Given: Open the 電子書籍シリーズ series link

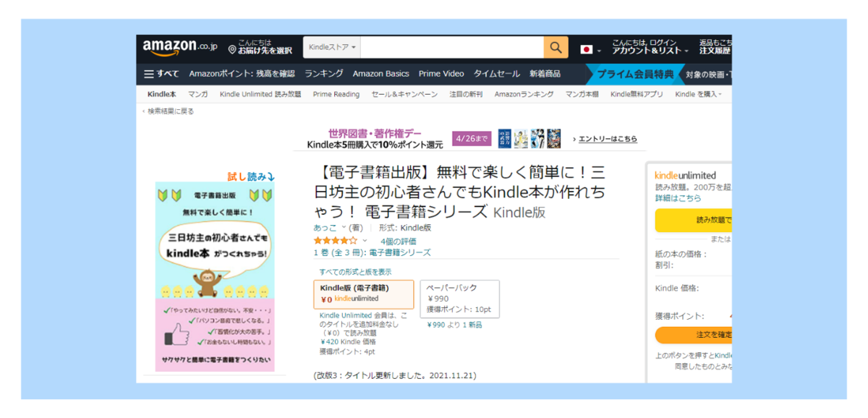Looking at the screenshot, I should click(x=400, y=252).
